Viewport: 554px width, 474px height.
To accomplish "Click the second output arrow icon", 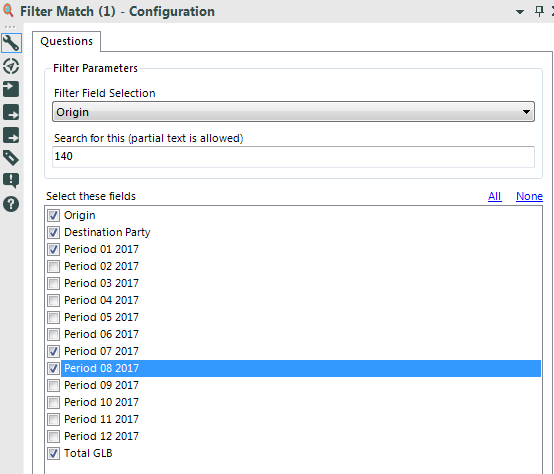I will point(11,112).
